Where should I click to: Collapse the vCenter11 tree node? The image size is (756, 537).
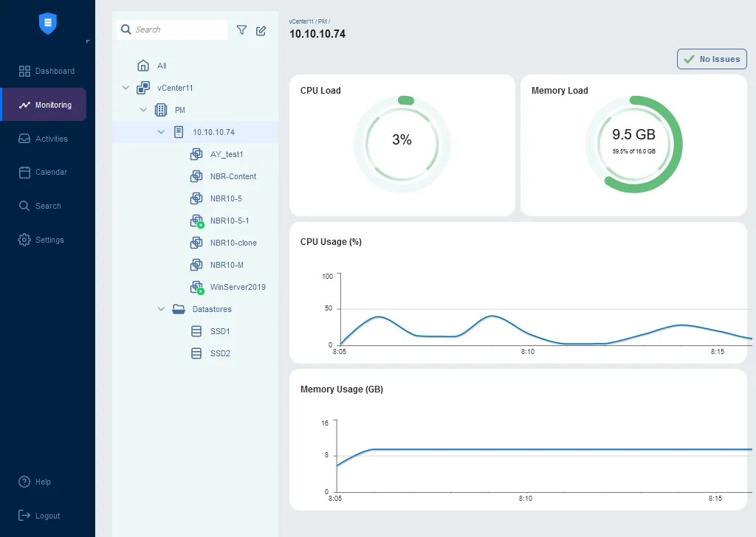(x=126, y=88)
